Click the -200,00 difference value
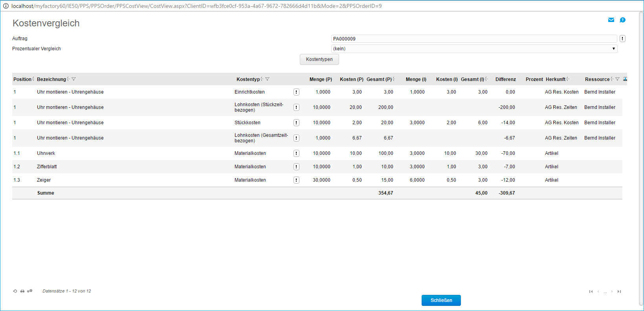Image resolution: width=644 pixels, height=311 pixels. pyautogui.click(x=507, y=107)
